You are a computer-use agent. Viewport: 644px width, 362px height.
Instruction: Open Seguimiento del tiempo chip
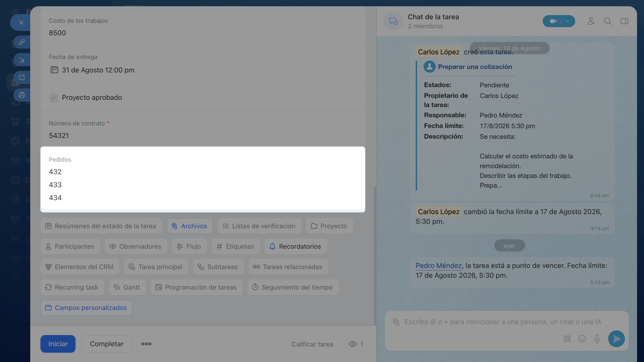[293, 287]
